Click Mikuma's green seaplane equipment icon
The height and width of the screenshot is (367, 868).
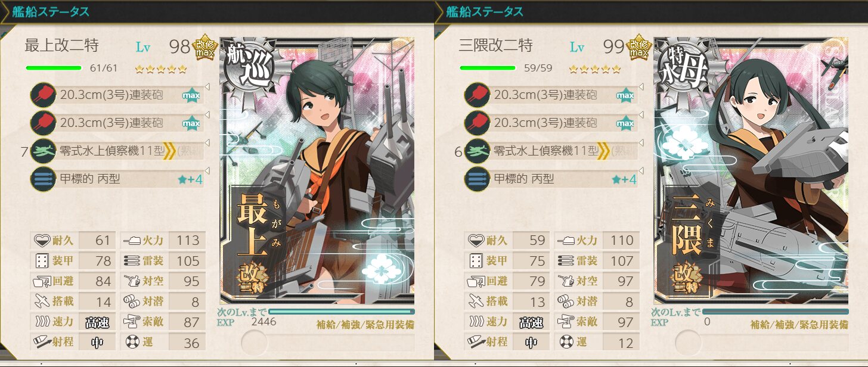(477, 151)
